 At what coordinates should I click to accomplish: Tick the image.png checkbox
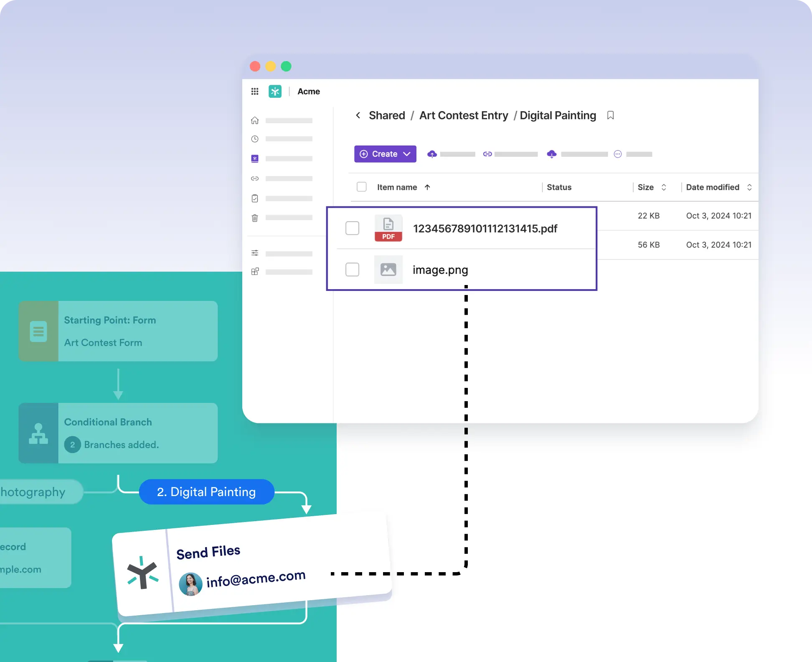352,270
